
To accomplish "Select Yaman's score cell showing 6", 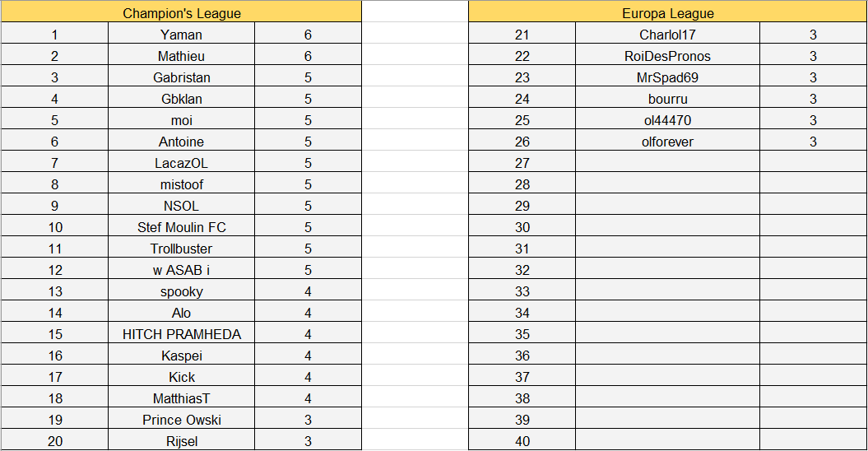I will click(308, 35).
